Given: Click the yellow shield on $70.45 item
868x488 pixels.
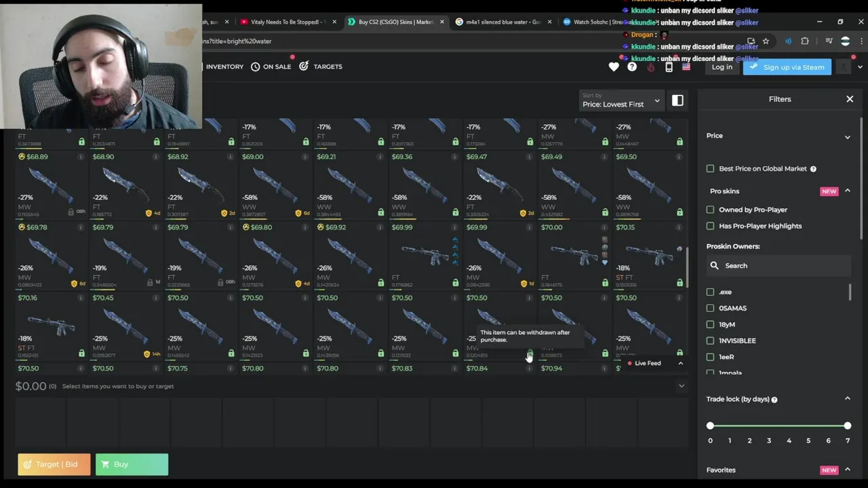Looking at the screenshot, I should click(x=147, y=354).
